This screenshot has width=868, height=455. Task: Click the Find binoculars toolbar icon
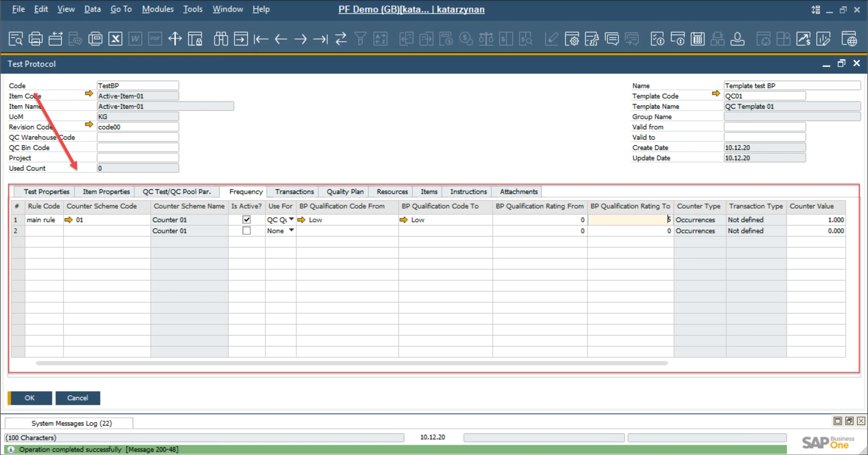click(221, 39)
